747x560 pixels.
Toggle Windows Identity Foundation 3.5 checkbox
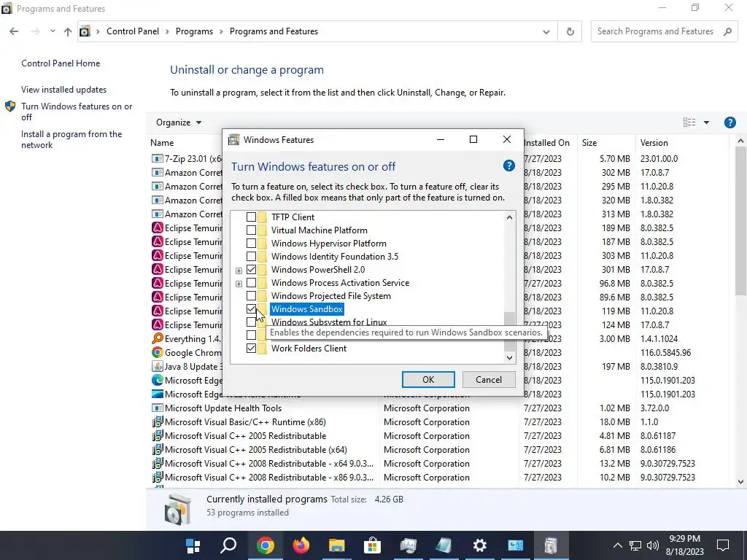251,257
